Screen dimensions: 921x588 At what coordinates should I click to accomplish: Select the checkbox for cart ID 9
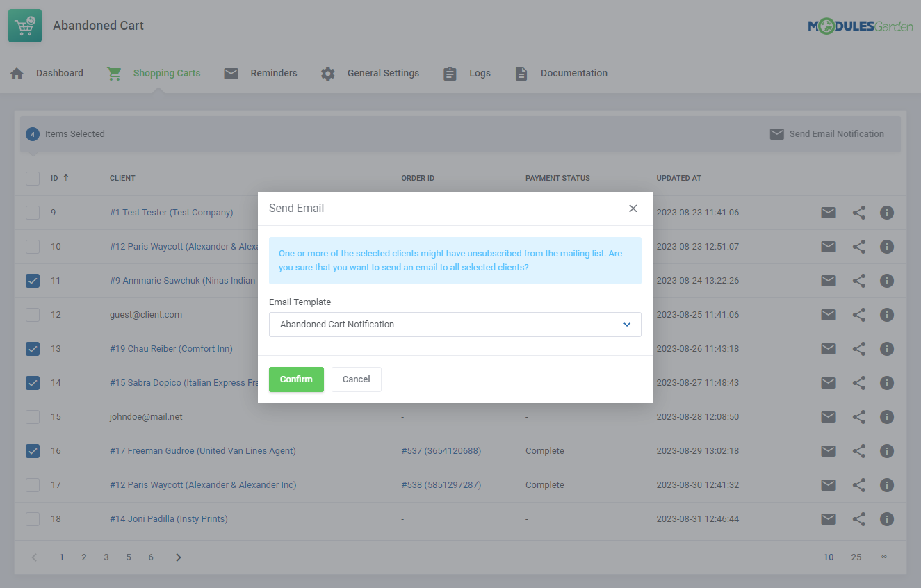point(33,212)
